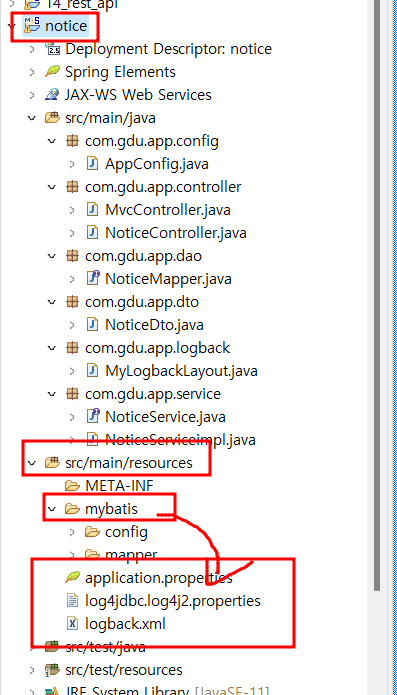
Task: Click the logback.xml file icon
Action: point(72,624)
